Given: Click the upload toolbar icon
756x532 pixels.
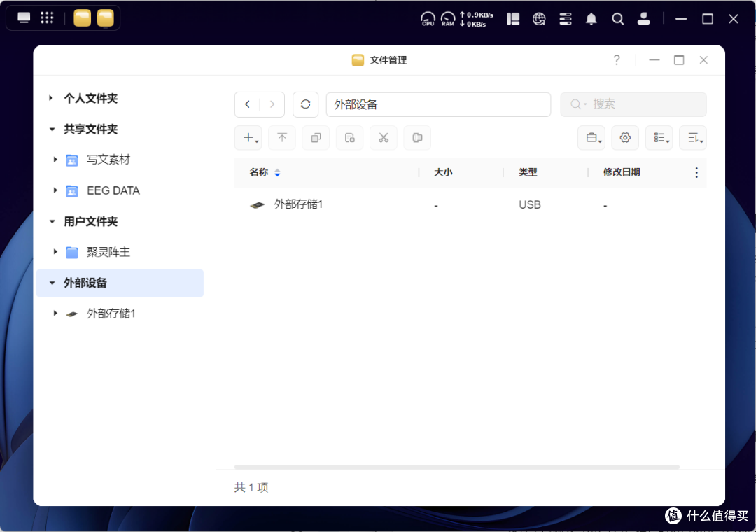Looking at the screenshot, I should click(282, 138).
